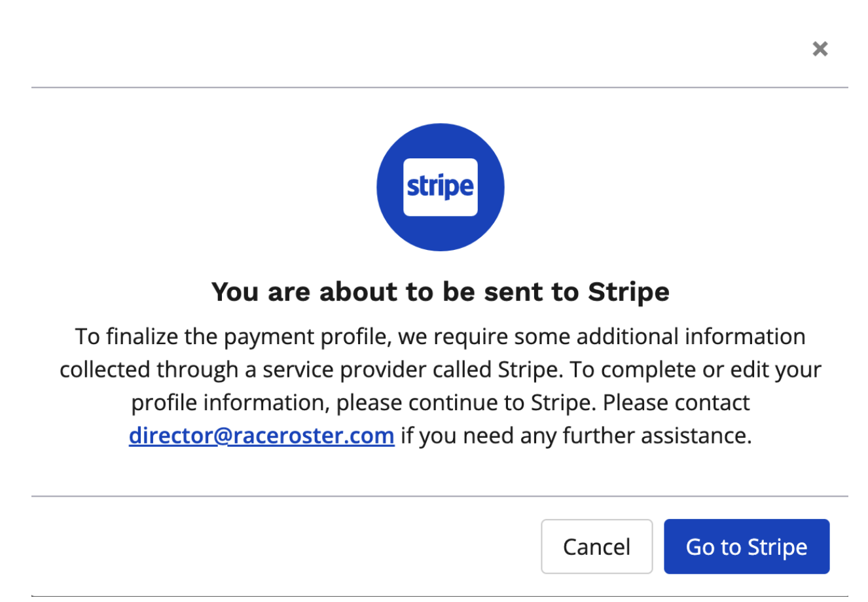Click the "if you need any further assistance" text
The image size is (868, 602).
pyautogui.click(x=576, y=435)
